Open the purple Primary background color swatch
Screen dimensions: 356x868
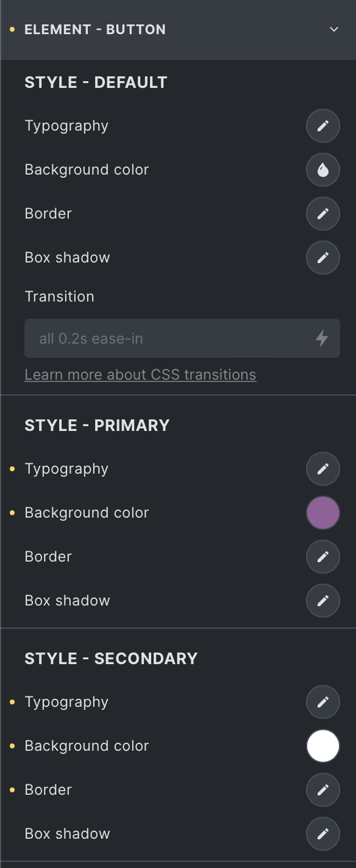point(323,513)
